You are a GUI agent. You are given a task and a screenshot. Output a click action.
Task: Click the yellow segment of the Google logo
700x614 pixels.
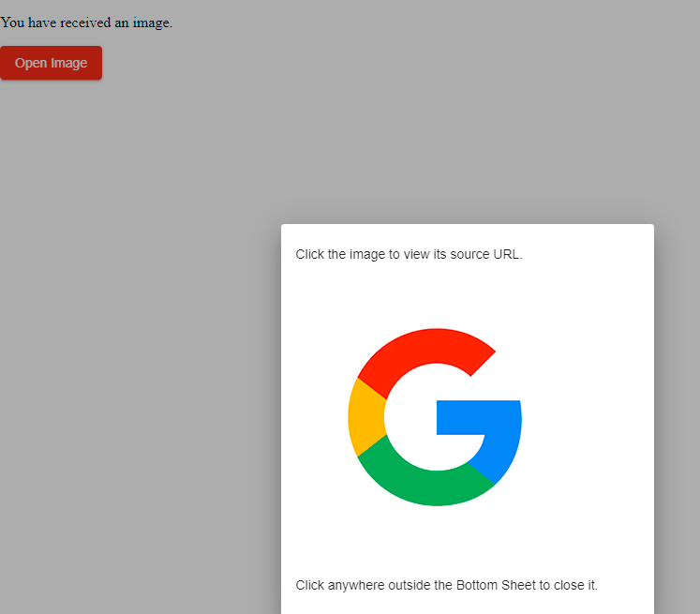pos(365,416)
